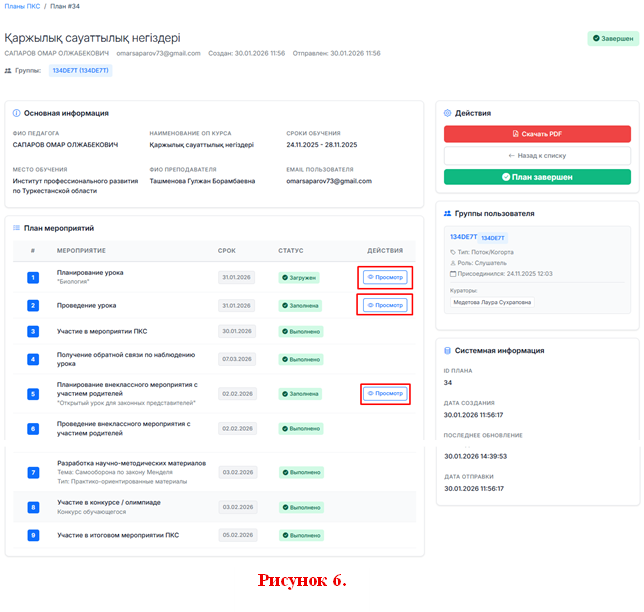The height and width of the screenshot is (612, 644).
Task: Click the gear icon next to Действия
Action: tap(447, 113)
